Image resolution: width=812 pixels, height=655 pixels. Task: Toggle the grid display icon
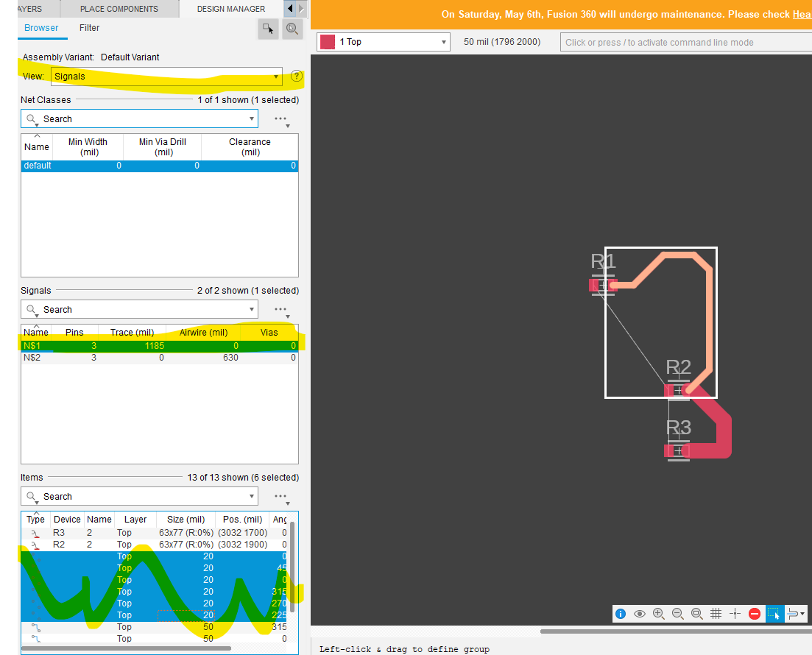(716, 613)
